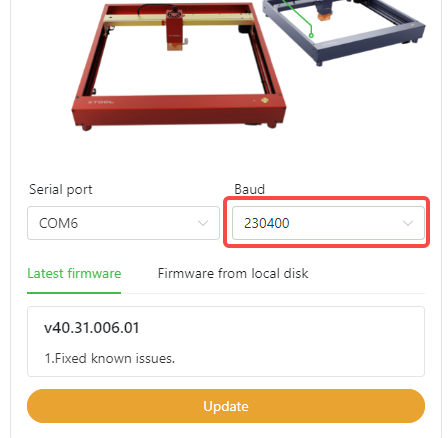Click the red xTool engraver image
Viewport: 447px width, 438px height.
point(179,67)
